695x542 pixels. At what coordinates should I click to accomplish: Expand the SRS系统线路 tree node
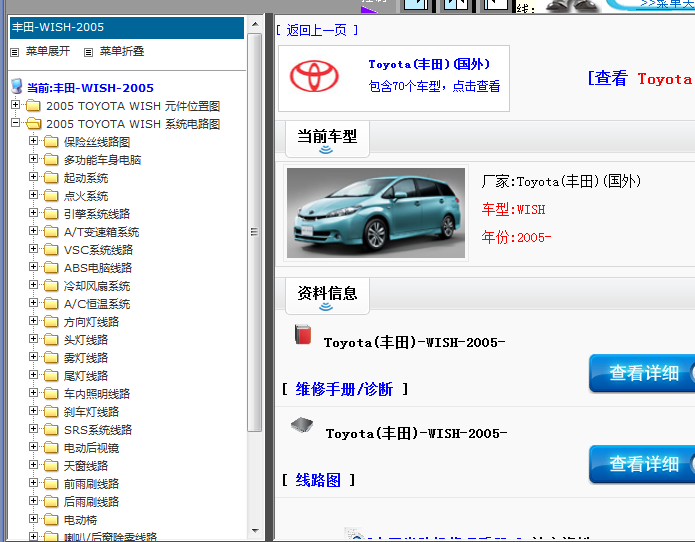[33, 429]
